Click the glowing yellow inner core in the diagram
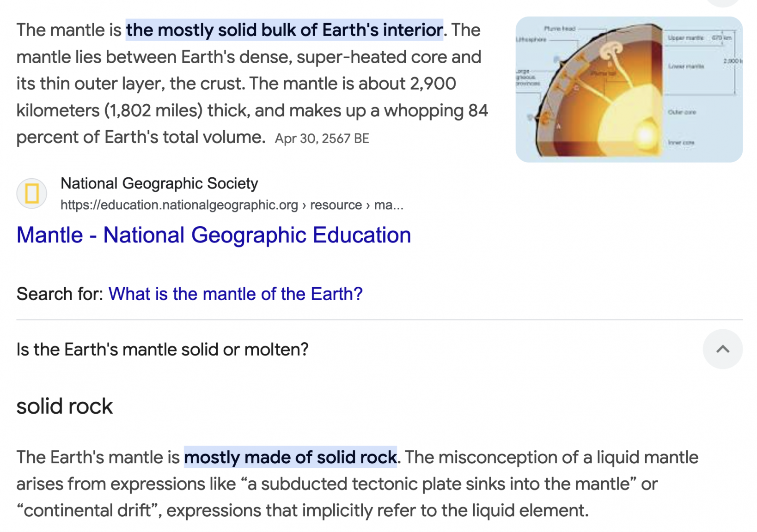757x532 pixels. point(644,135)
